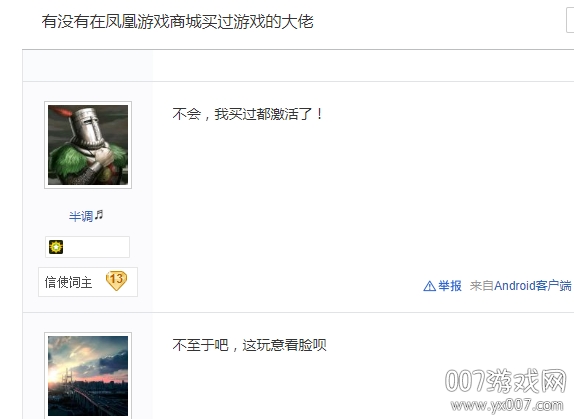574x419 pixels.
Task: Click the level 13 heart badge
Action: [x=116, y=281]
